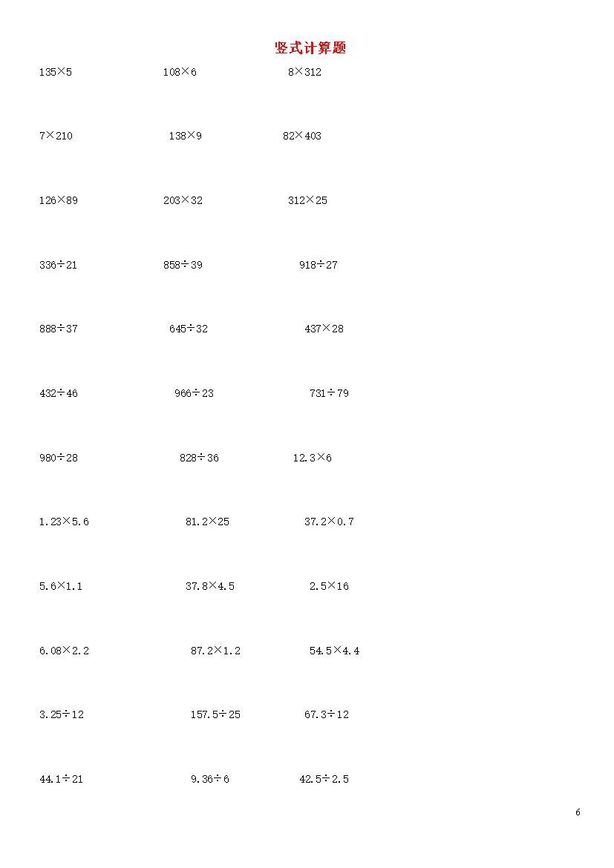Viewport: 614px width, 868px height.
Task: Select the expression 126×89
Action: tap(58, 200)
